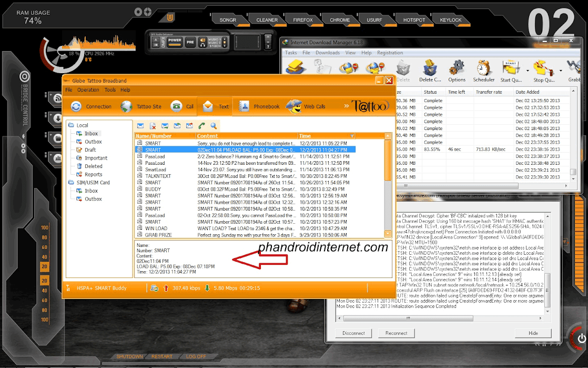Open the File menu in Globe Tattoo
The image size is (588, 368).
coord(68,90)
